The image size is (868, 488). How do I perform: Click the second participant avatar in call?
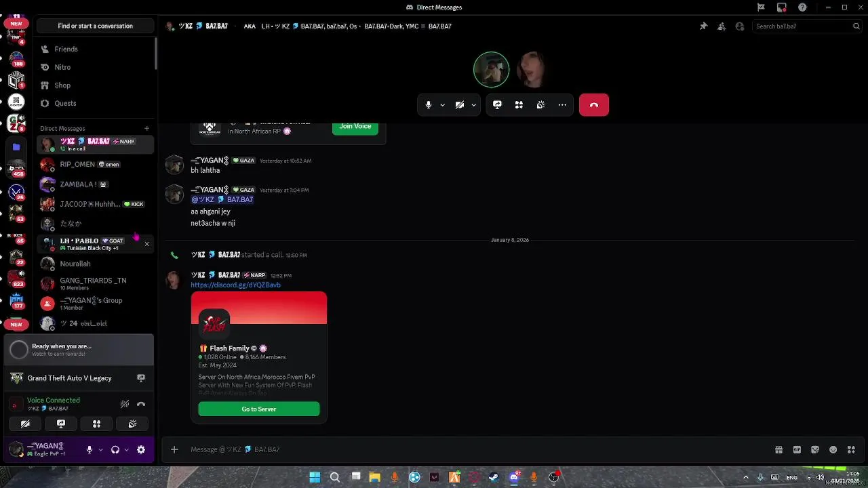pos(532,69)
